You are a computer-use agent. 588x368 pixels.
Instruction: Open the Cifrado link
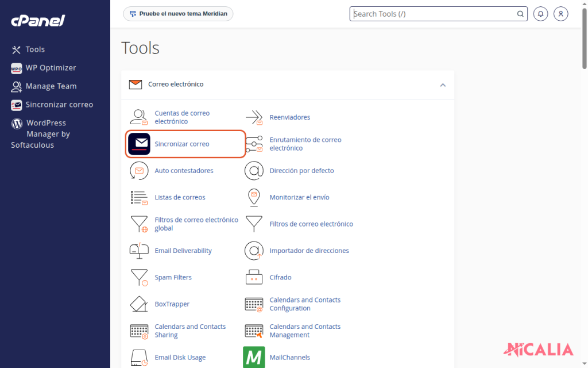point(280,277)
